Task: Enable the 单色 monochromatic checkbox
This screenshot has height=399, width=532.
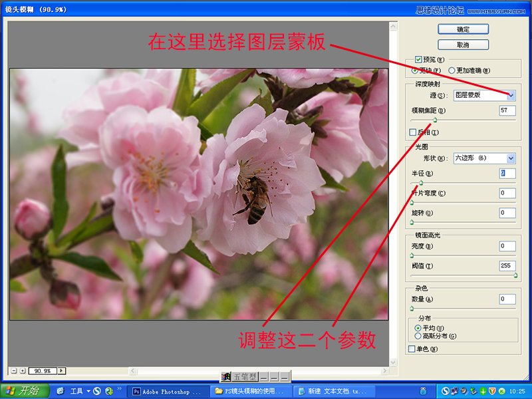Action: (x=412, y=348)
